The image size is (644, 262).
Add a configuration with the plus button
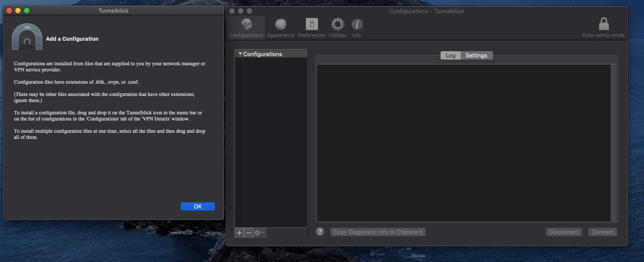click(x=239, y=233)
